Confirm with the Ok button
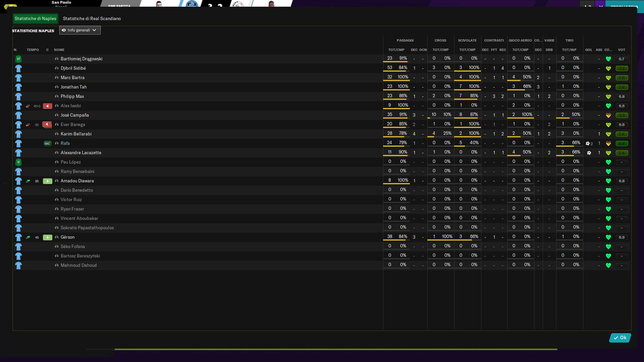Viewport: 644px width, 362px height. tap(620, 338)
